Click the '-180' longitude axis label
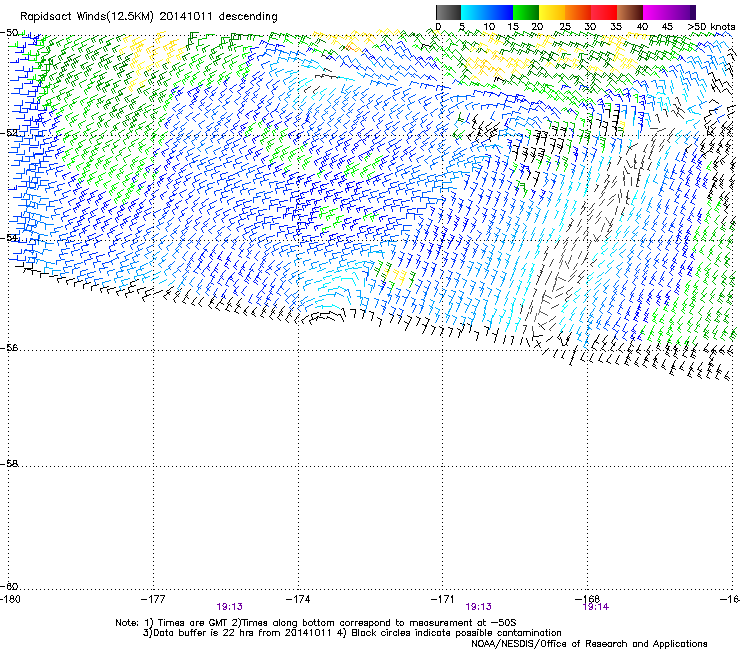 [10, 599]
